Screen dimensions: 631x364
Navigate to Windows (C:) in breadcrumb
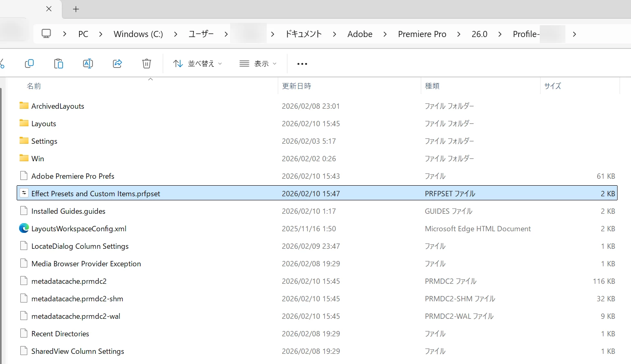(x=138, y=34)
